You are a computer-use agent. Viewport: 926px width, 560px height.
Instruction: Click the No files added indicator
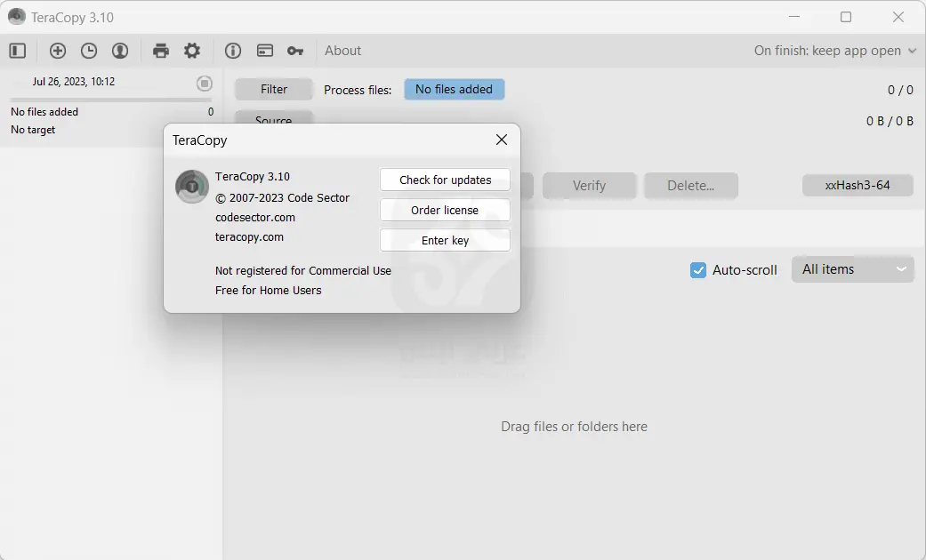click(454, 89)
